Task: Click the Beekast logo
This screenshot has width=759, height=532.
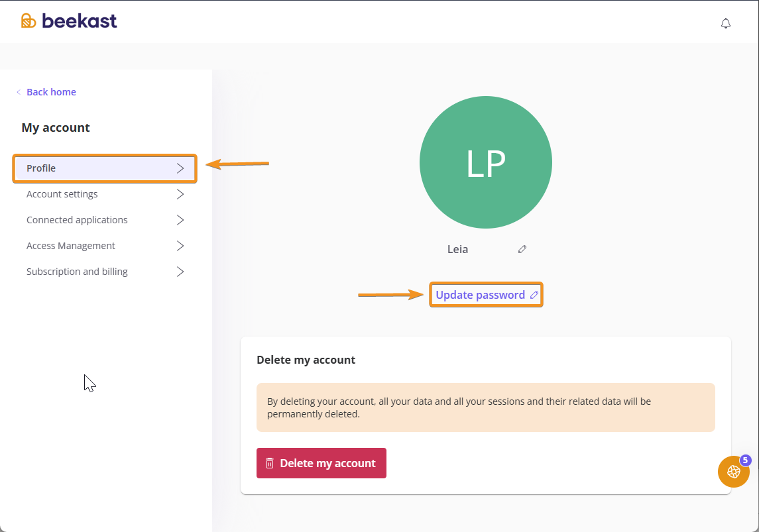Action: 69,21
